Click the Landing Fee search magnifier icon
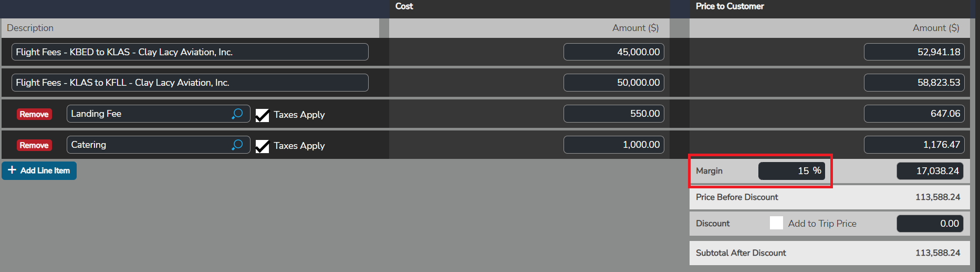Viewport: 980px width, 272px height. pyautogui.click(x=237, y=114)
